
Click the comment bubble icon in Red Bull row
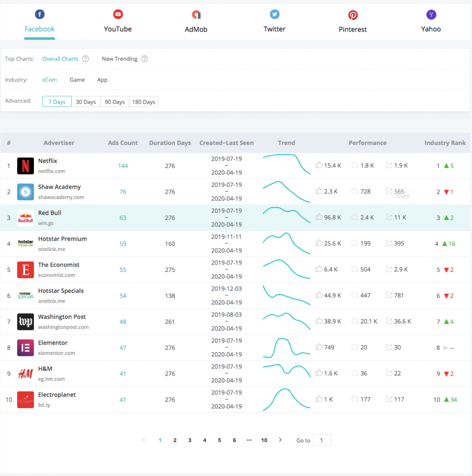coord(354,218)
